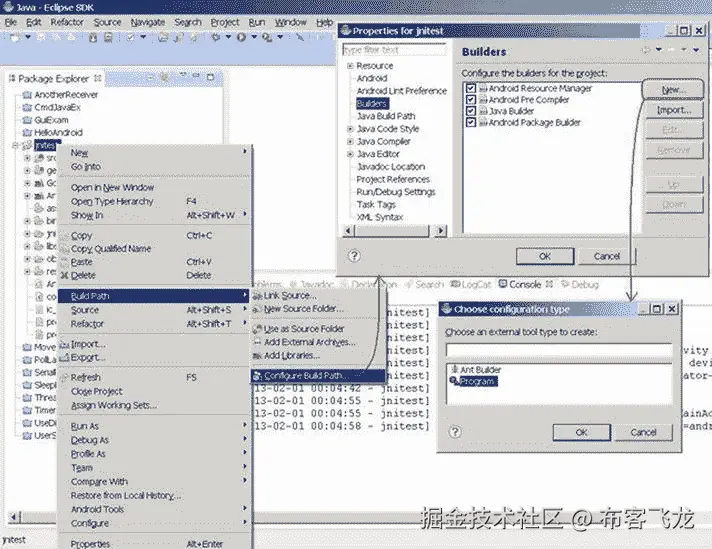This screenshot has width=712, height=549.
Task: Click the GuiExam project folder icon
Action: 27,120
